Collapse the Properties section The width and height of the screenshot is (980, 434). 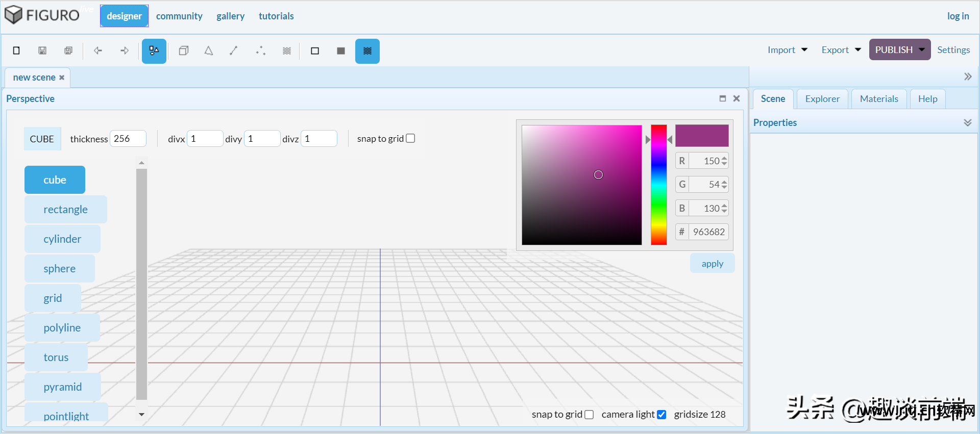[967, 122]
